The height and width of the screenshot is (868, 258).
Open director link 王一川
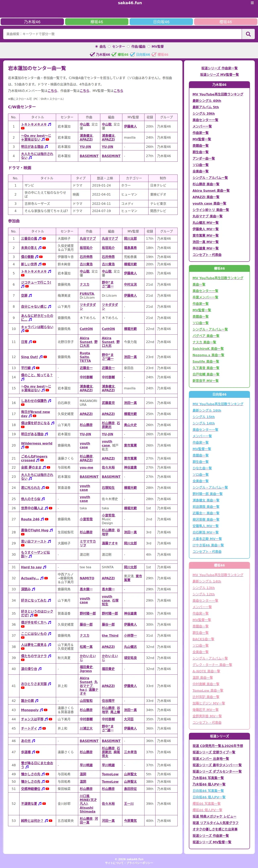tap(129, 804)
